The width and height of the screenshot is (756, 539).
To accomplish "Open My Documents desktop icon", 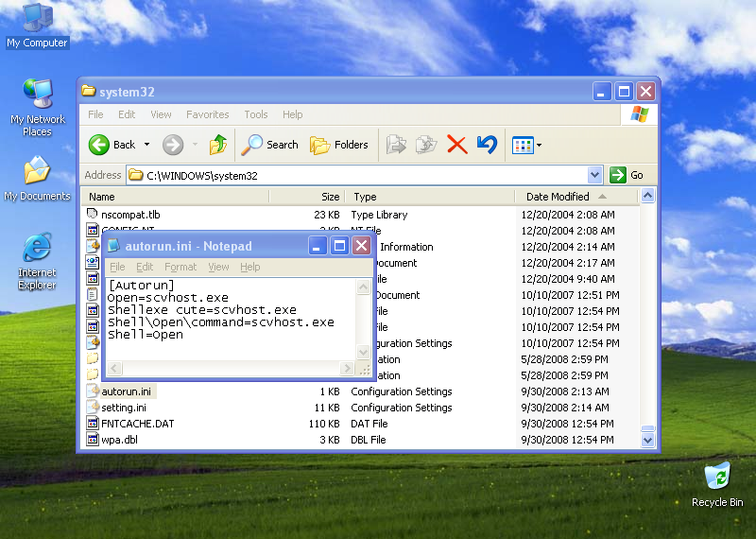I will click(x=37, y=178).
